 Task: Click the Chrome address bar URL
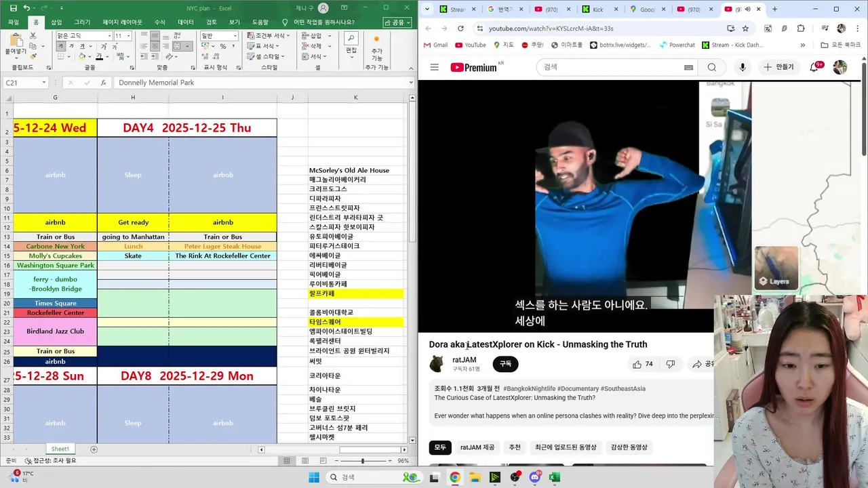551,28
